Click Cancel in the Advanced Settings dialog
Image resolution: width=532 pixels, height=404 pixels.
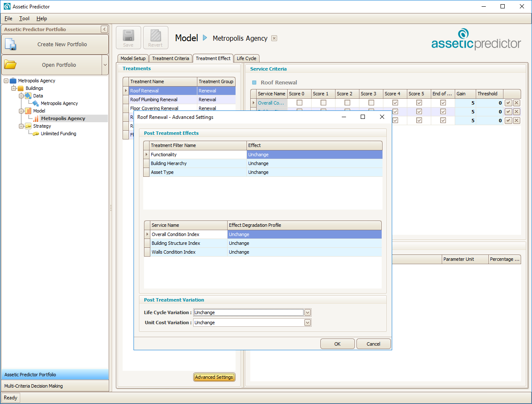[x=374, y=344]
